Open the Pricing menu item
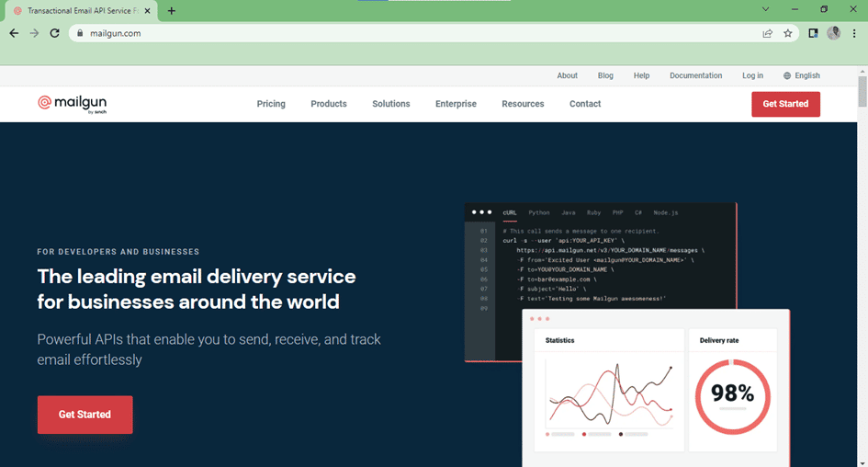 (x=271, y=104)
